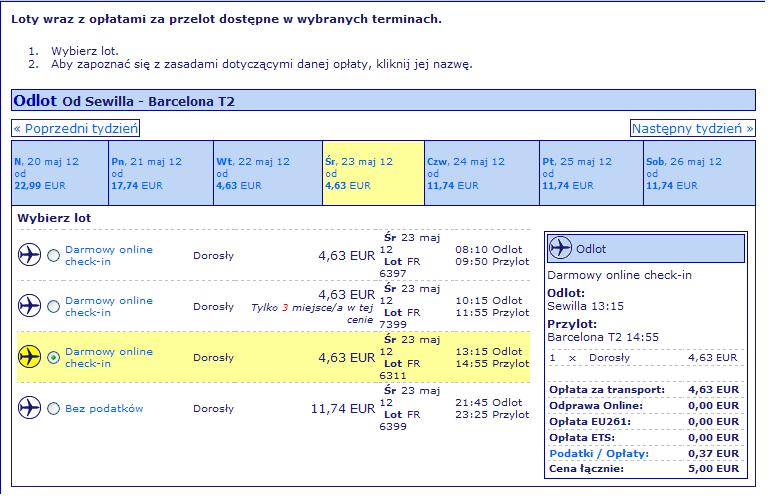Click the plane icon for the 08:10 flight

coord(30,255)
